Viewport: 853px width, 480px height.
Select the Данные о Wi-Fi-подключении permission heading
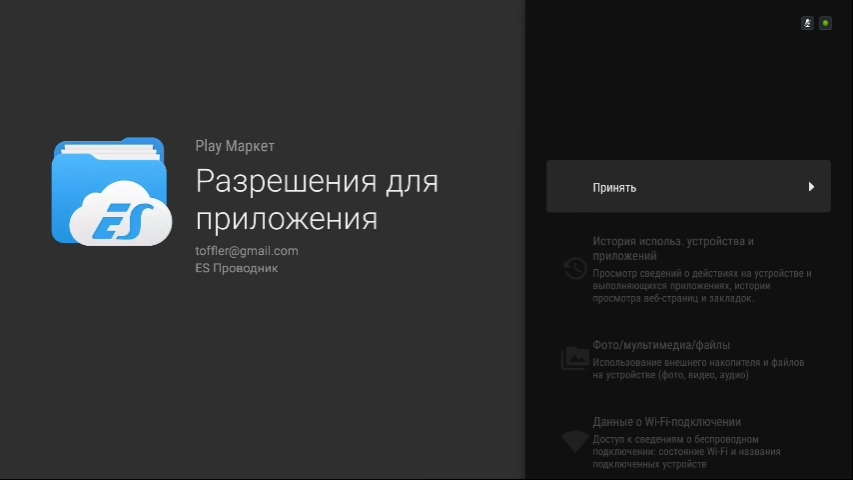click(x=666, y=423)
